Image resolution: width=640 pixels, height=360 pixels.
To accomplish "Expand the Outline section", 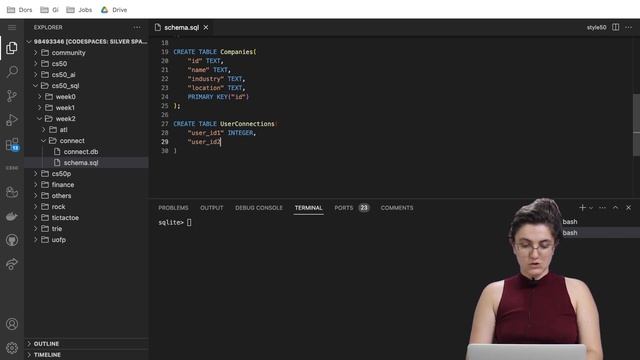I will 87,344.
